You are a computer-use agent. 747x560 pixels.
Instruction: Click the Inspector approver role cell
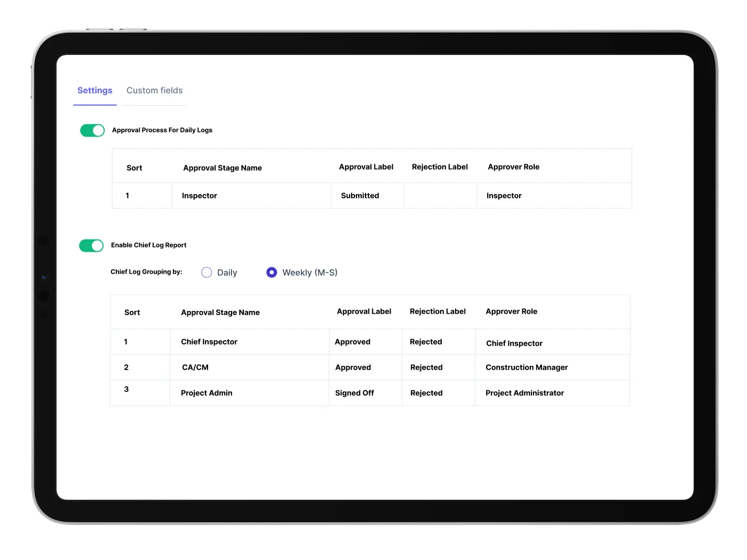[504, 195]
